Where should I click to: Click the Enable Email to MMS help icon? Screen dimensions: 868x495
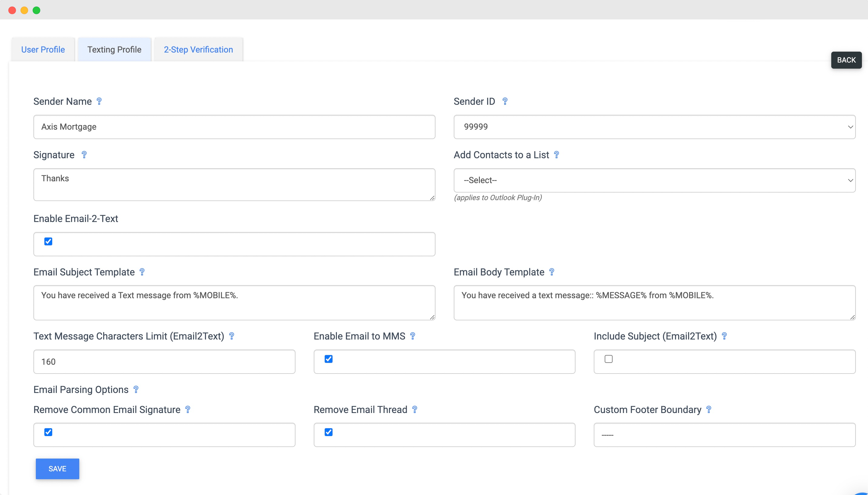coord(413,336)
